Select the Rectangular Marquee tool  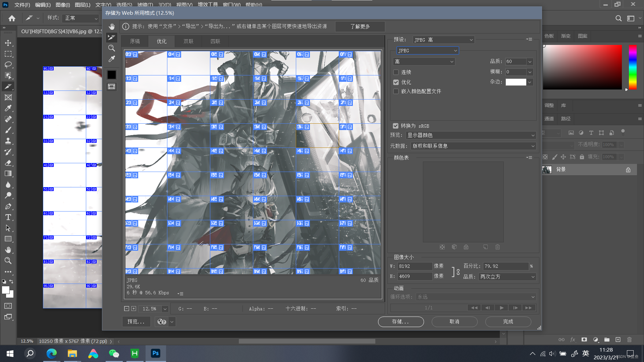click(8, 54)
